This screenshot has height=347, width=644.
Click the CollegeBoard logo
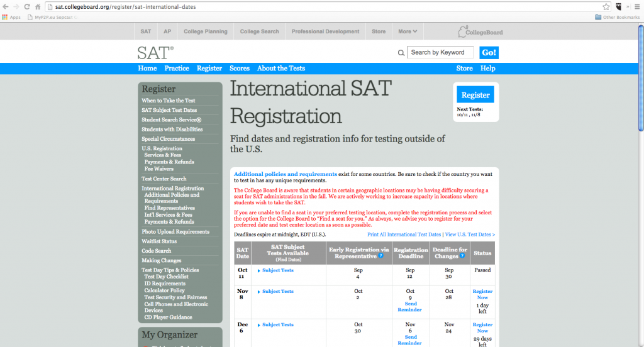480,31
